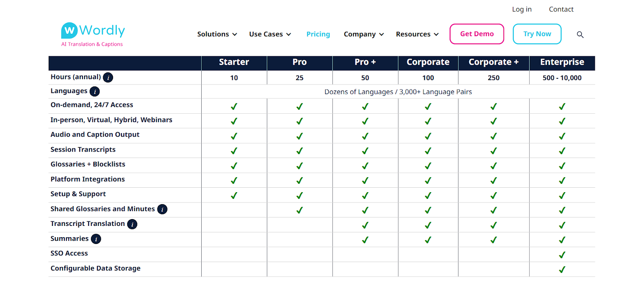Open the search magnifier icon
Image resolution: width=644 pixels, height=287 pixels.
[x=580, y=35]
